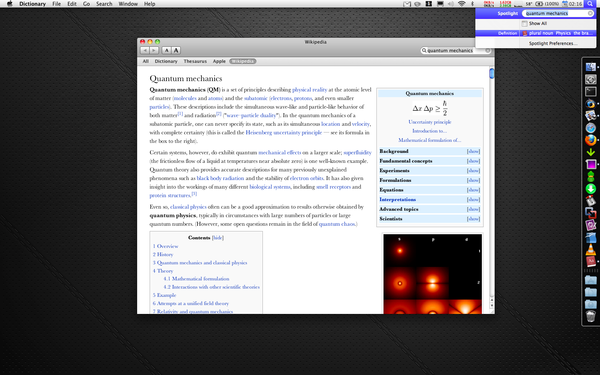The image size is (600, 375).
Task: Jump to 1 Overview in Contents
Action: (166, 246)
